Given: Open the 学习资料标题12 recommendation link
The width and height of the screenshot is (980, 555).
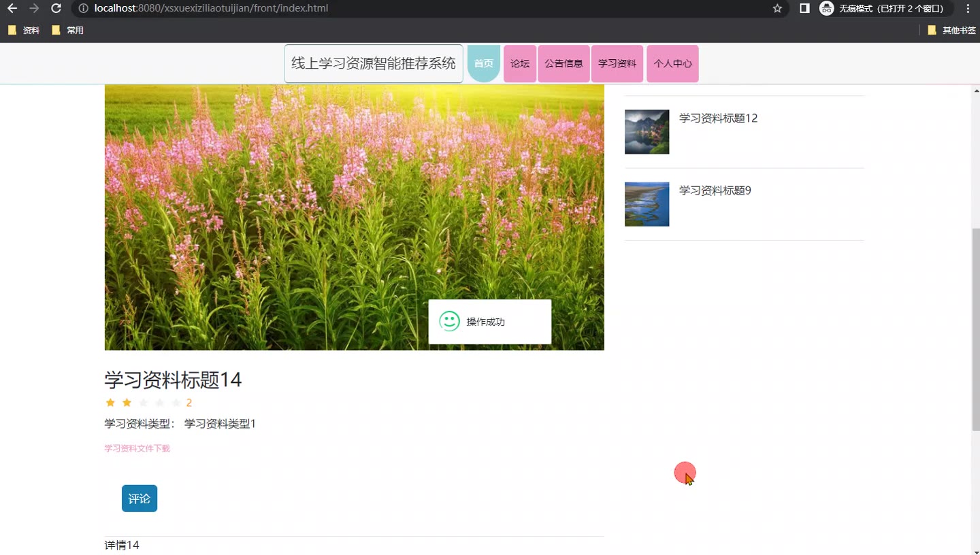Looking at the screenshot, I should [x=718, y=118].
